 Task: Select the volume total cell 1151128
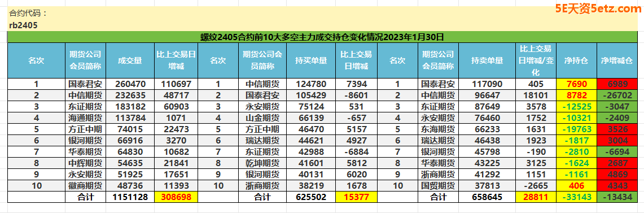click(x=130, y=197)
